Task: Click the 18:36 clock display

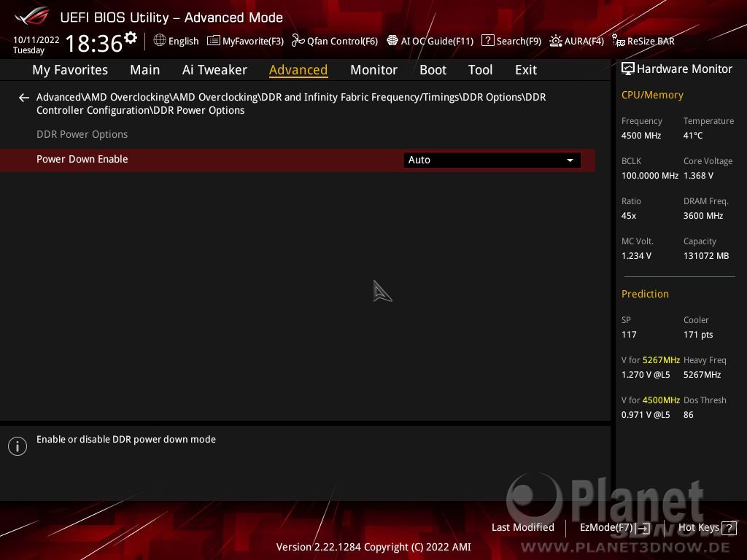Action: [94, 43]
